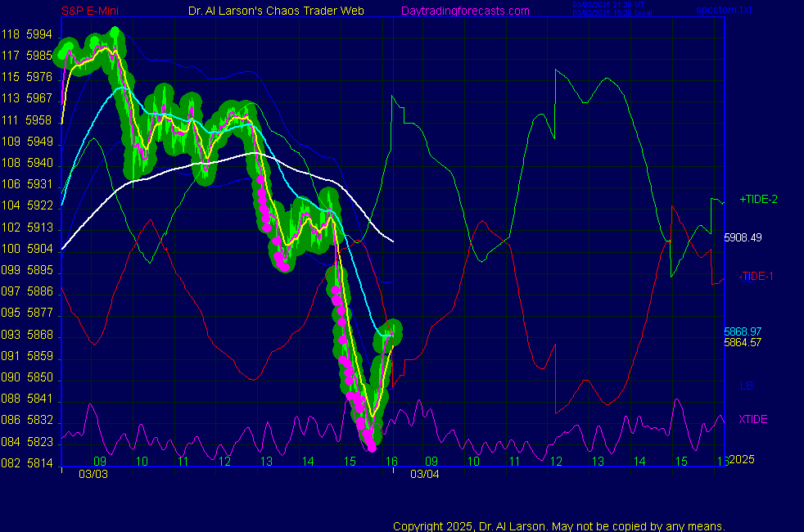
Task: Click the '111 5958' price axis label
Action: 27,120
